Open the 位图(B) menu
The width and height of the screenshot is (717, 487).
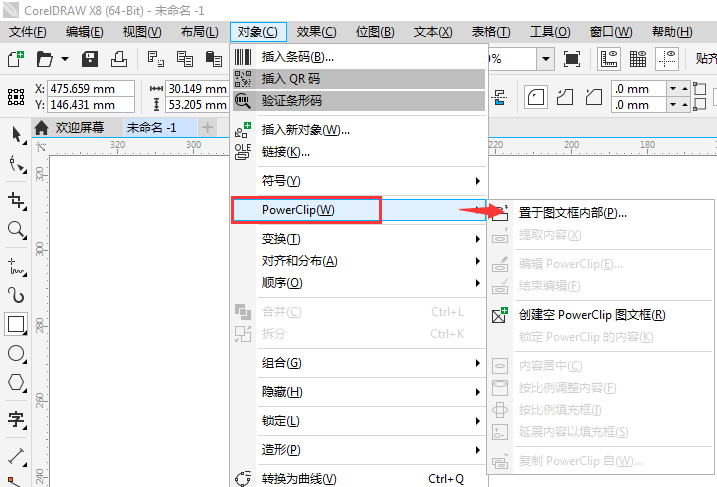375,32
